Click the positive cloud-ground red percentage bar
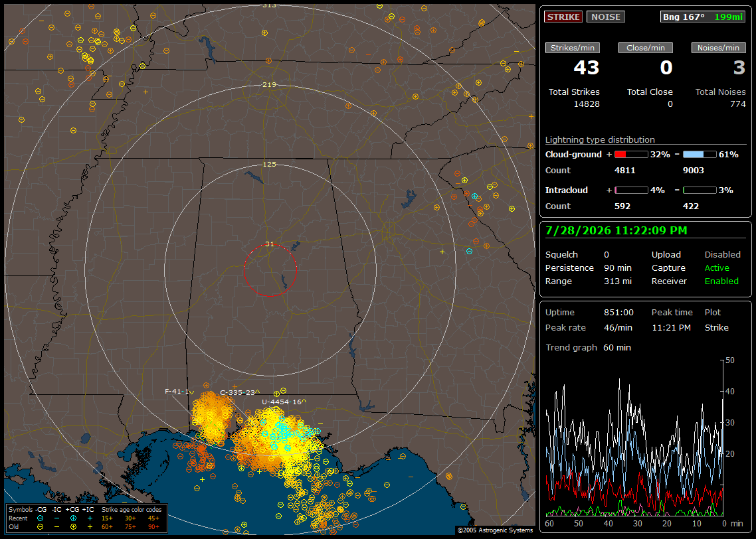 pyautogui.click(x=631, y=155)
